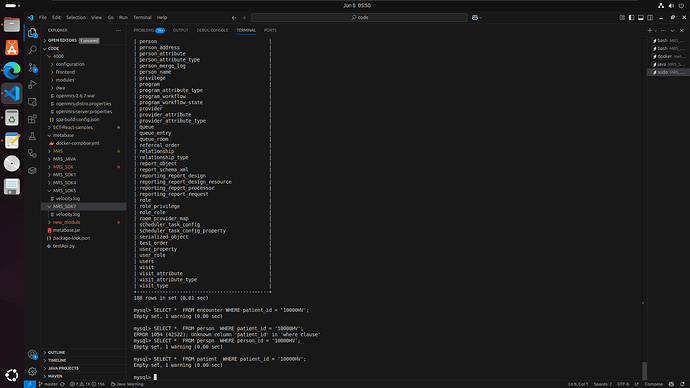Click Spaces: 2 indentation setting
The height and width of the screenshot is (388, 690).
click(x=602, y=384)
